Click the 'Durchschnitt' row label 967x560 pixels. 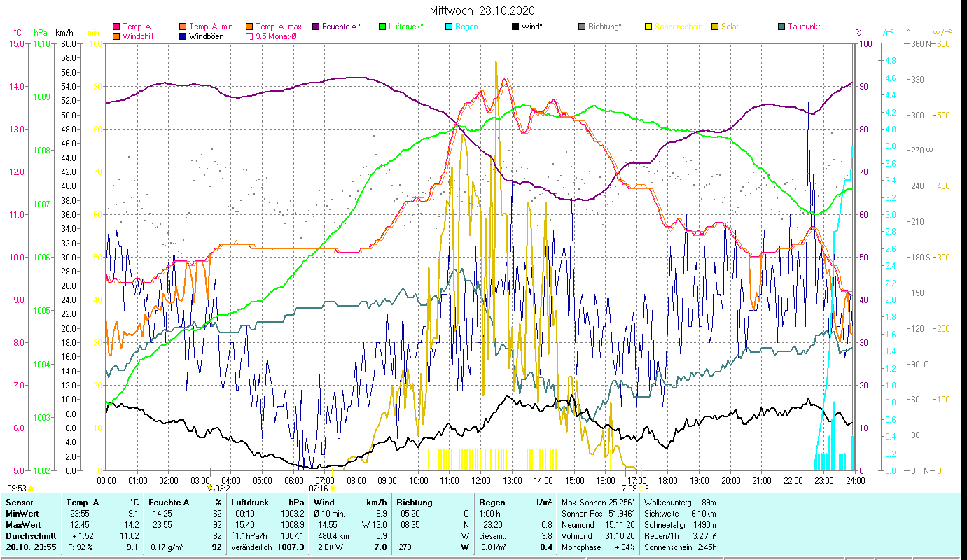pos(29,536)
